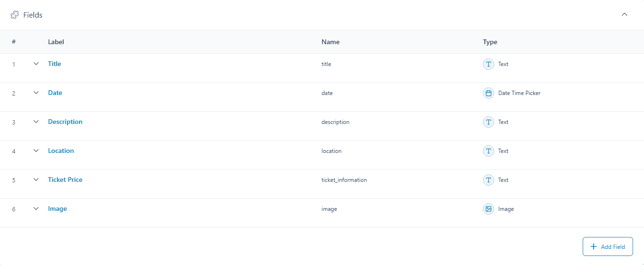Click the "date" name cell
644x265 pixels.
coord(327,93)
